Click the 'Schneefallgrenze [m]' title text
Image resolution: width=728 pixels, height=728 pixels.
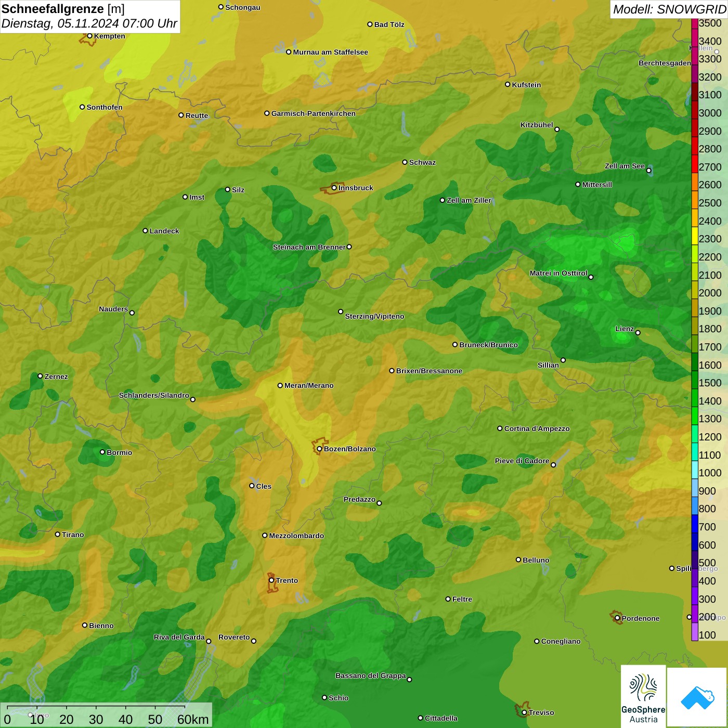coord(63,9)
